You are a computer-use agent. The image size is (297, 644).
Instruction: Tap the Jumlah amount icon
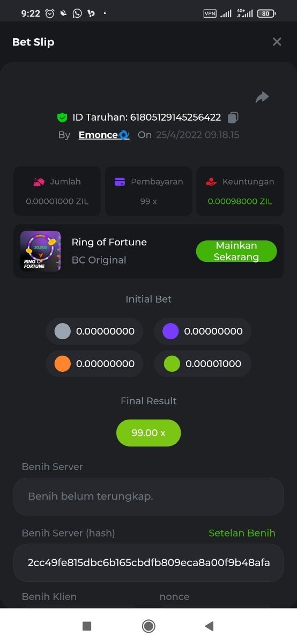(x=39, y=182)
